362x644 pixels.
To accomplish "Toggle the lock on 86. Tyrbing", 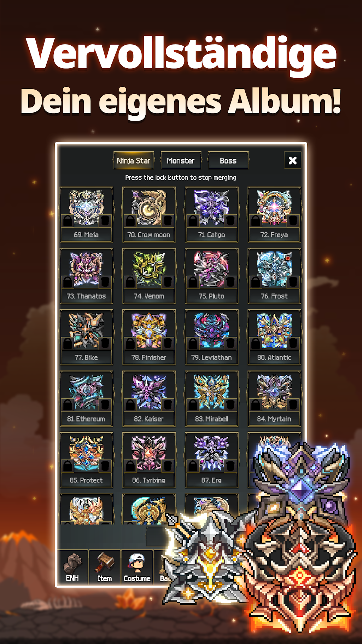I will (130, 466).
